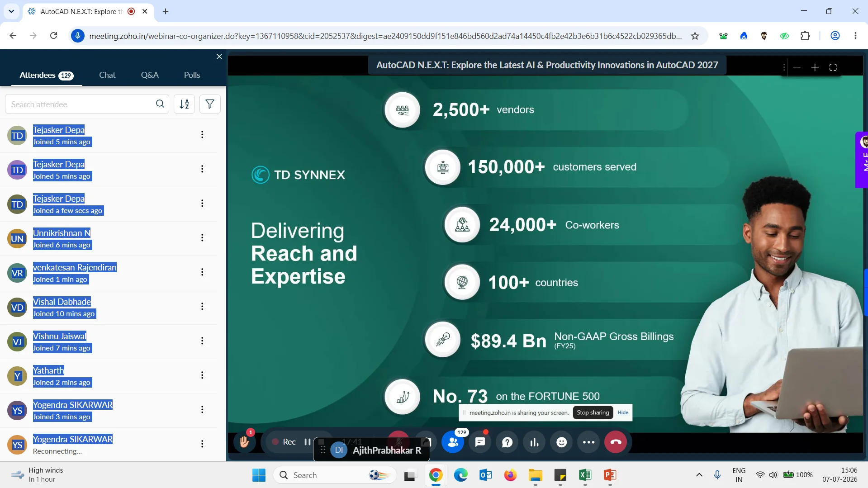868x488 pixels.
Task: Select attendee name Vishal Dabhade
Action: point(62,302)
